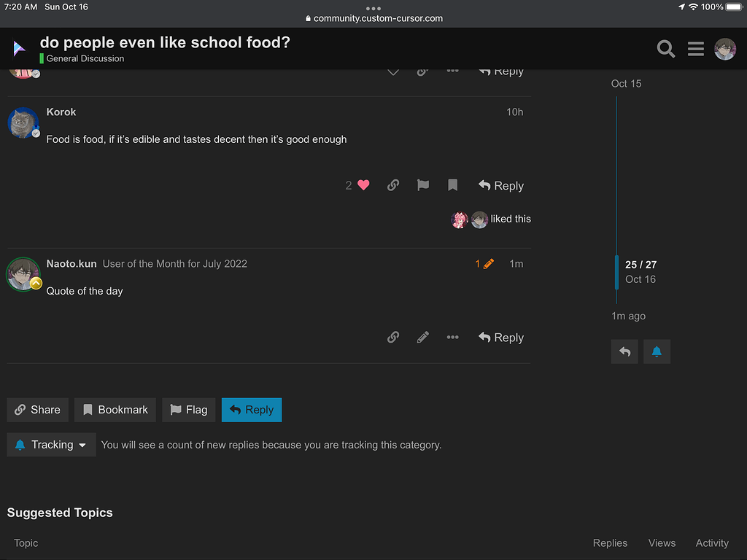Viewport: 747px width, 560px height.
Task: Flag Korok's post
Action: pos(422,185)
